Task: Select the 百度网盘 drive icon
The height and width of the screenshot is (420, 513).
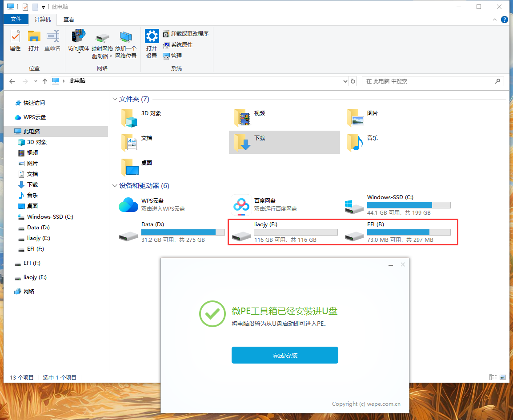Action: pyautogui.click(x=241, y=205)
